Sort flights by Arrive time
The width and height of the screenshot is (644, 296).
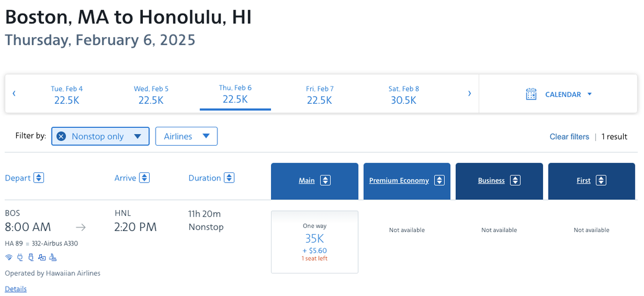144,178
